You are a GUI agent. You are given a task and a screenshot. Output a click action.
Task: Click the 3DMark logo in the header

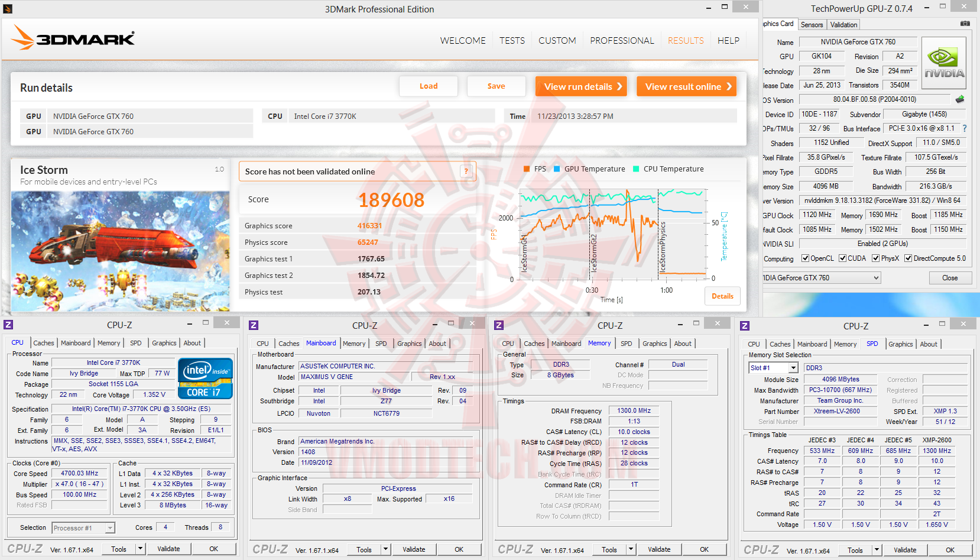tap(73, 38)
